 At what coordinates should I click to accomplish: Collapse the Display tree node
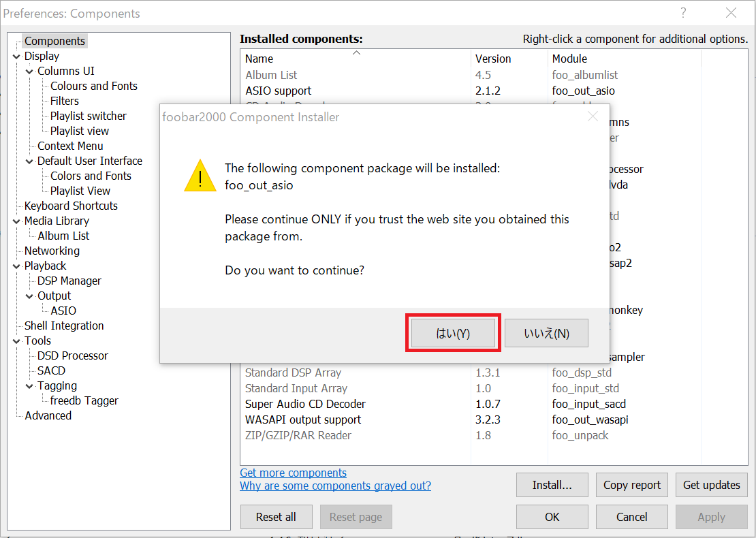click(17, 57)
